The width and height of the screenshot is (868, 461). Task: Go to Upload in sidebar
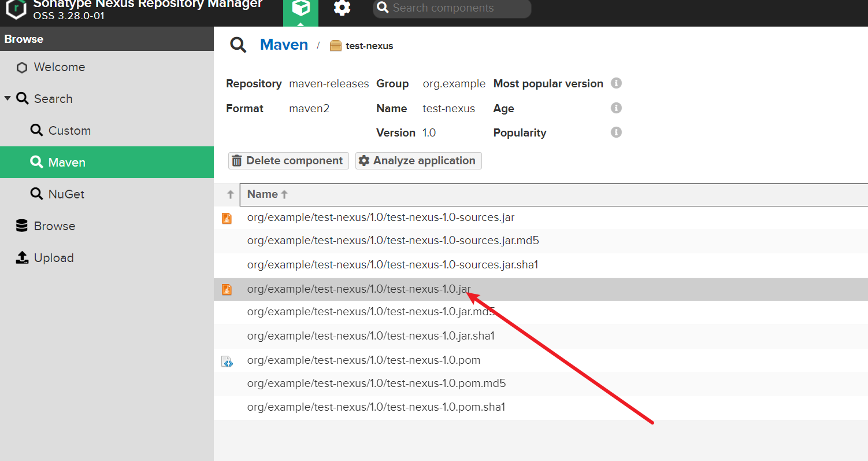tap(53, 258)
